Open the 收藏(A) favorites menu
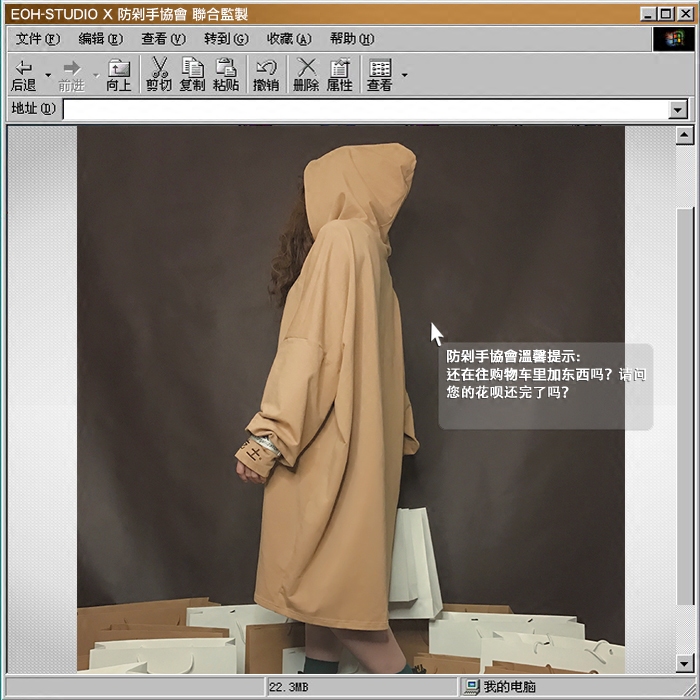Viewport: 700px width, 700px height. coord(288,39)
